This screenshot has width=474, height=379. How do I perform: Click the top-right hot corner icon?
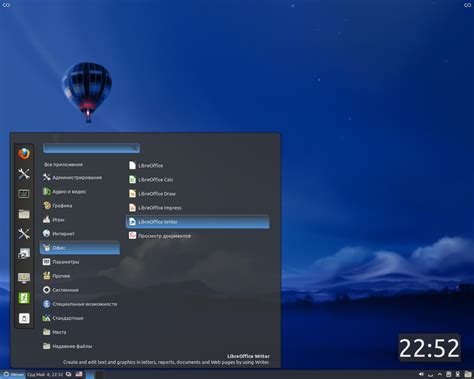point(468,5)
